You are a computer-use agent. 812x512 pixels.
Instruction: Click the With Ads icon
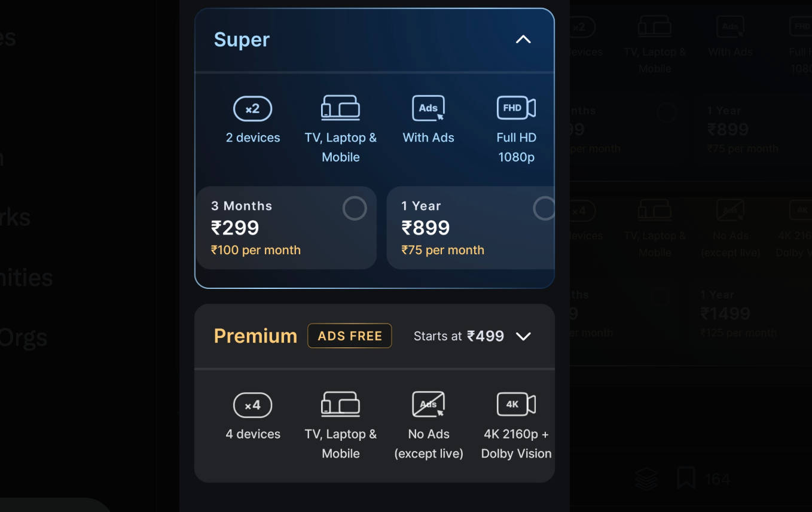click(x=428, y=108)
